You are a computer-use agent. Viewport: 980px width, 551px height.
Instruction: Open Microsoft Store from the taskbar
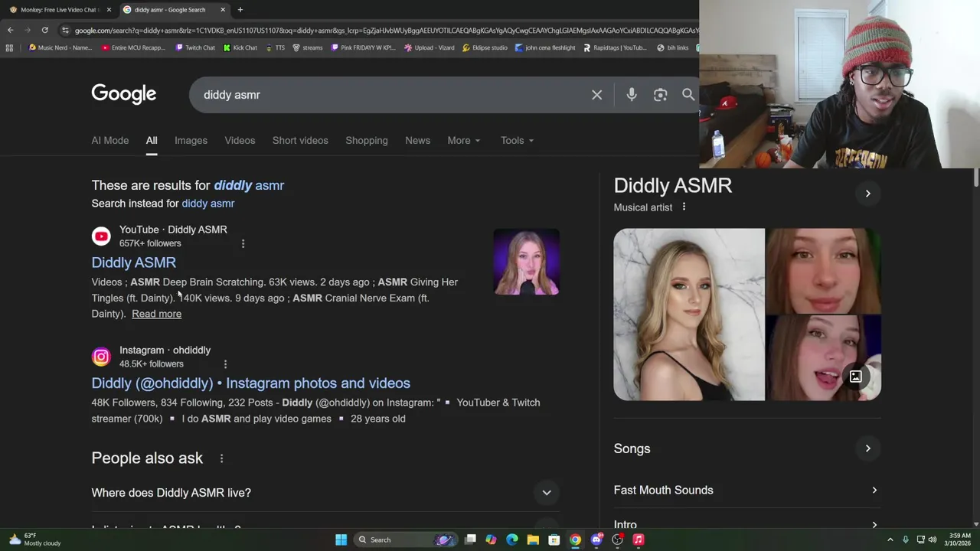tap(554, 540)
